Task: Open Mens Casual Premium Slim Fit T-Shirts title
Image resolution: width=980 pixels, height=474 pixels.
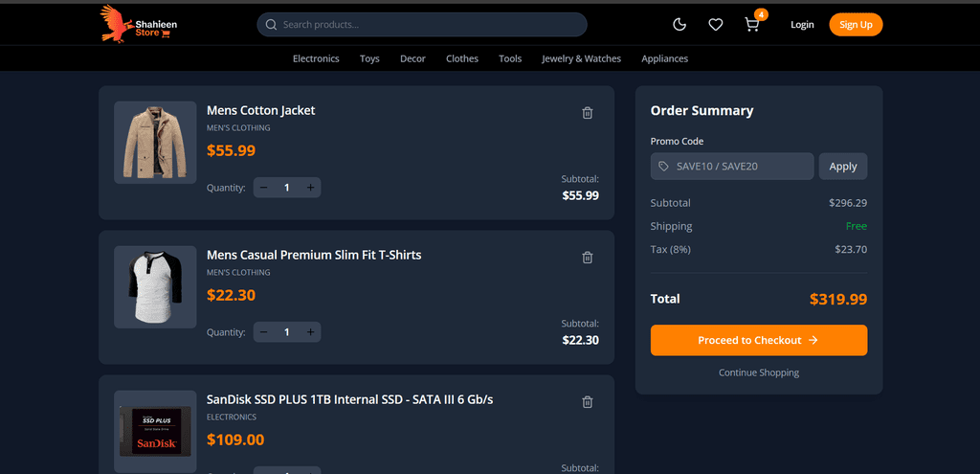Action: 314,255
